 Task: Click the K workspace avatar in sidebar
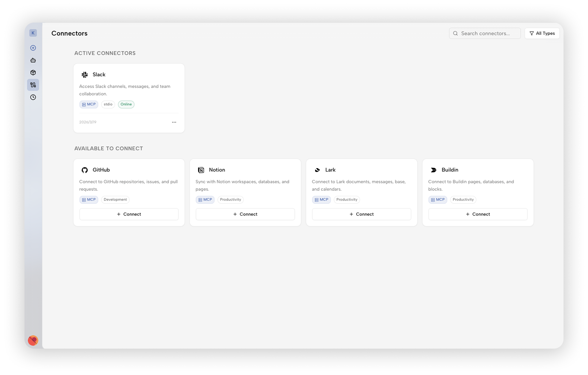(33, 33)
